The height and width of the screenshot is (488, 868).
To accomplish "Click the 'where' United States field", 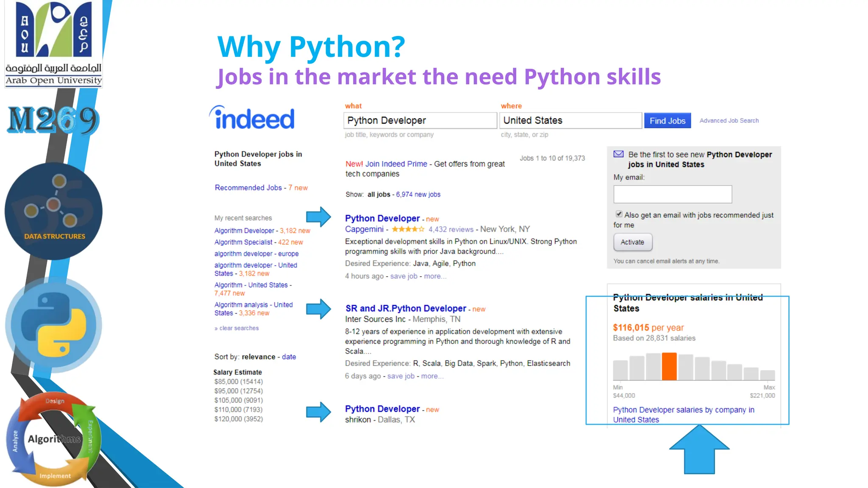I will point(570,120).
